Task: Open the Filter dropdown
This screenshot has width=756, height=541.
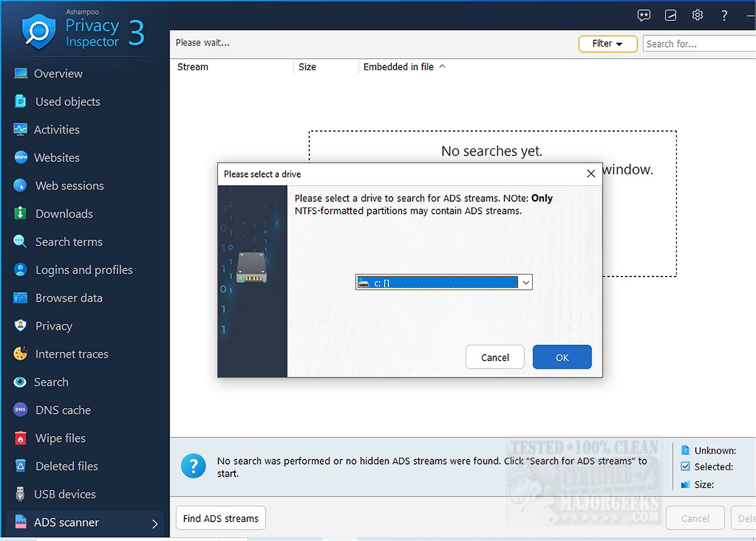Action: click(x=608, y=44)
